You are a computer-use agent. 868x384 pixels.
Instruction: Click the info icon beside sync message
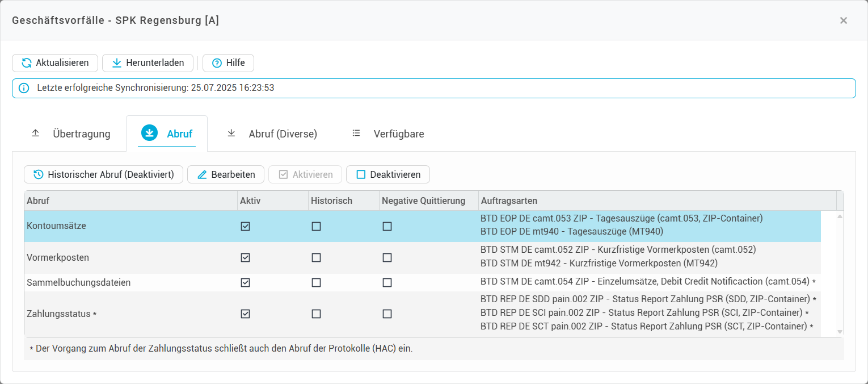tap(24, 88)
